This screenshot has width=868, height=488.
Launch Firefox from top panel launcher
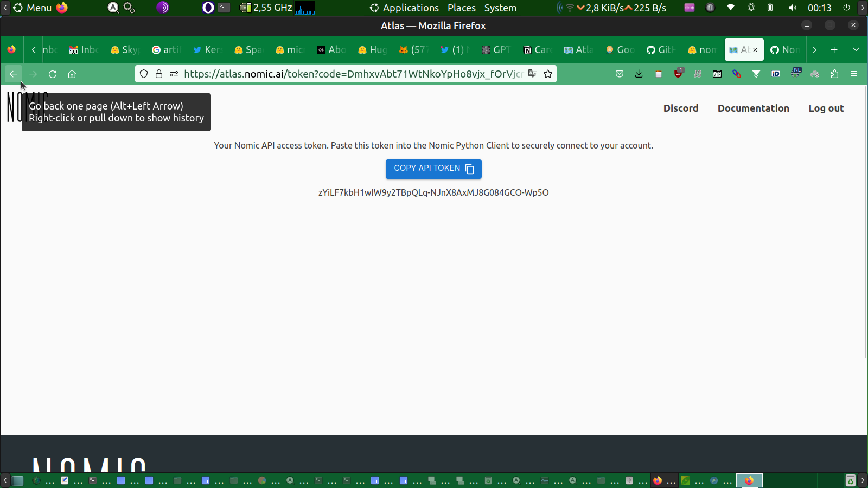[62, 8]
